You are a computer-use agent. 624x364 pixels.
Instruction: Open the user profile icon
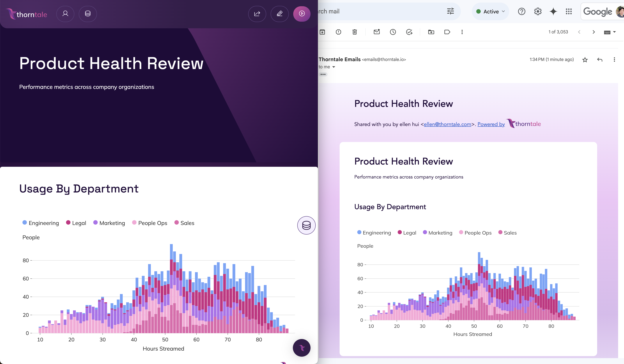(x=65, y=14)
